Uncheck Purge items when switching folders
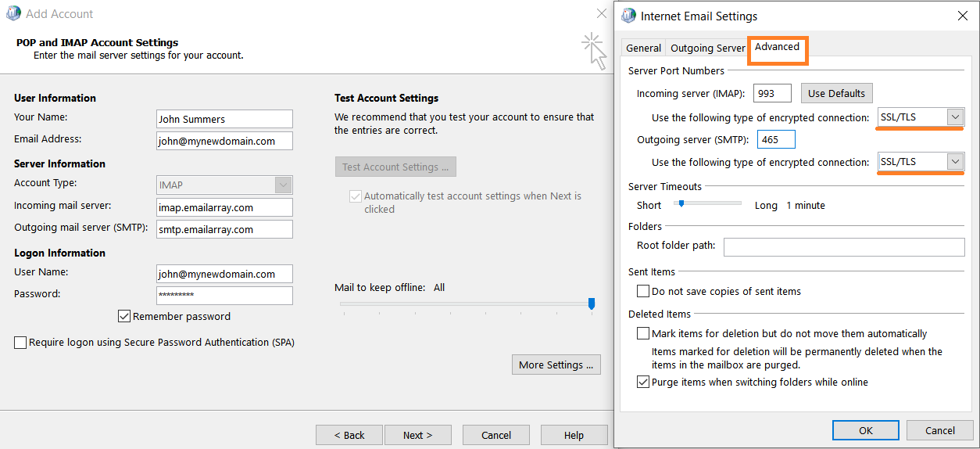980x449 pixels. pyautogui.click(x=643, y=383)
